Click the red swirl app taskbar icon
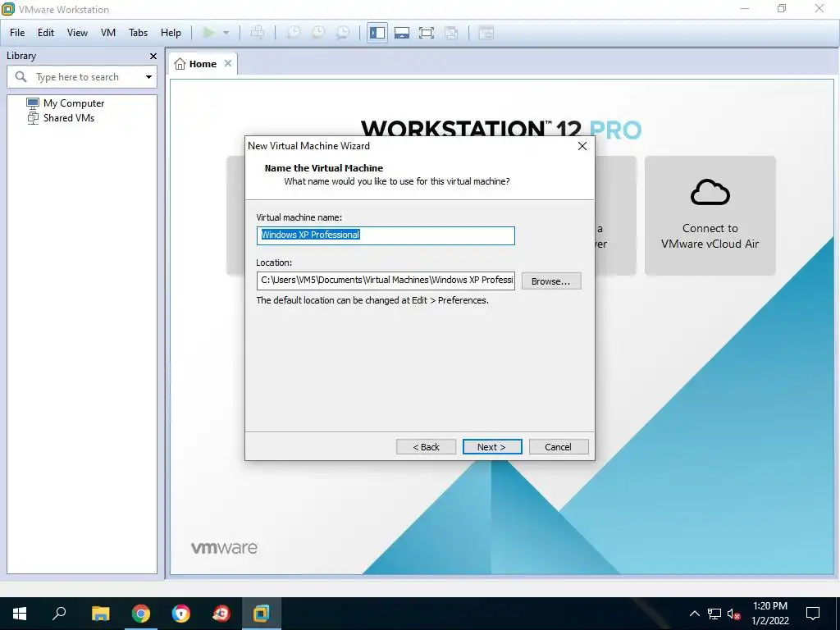The width and height of the screenshot is (840, 630). coord(221,614)
